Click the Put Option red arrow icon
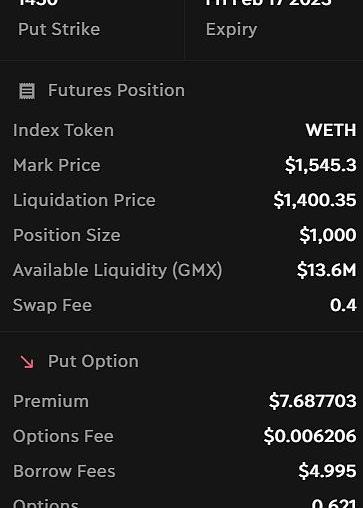 (27, 362)
